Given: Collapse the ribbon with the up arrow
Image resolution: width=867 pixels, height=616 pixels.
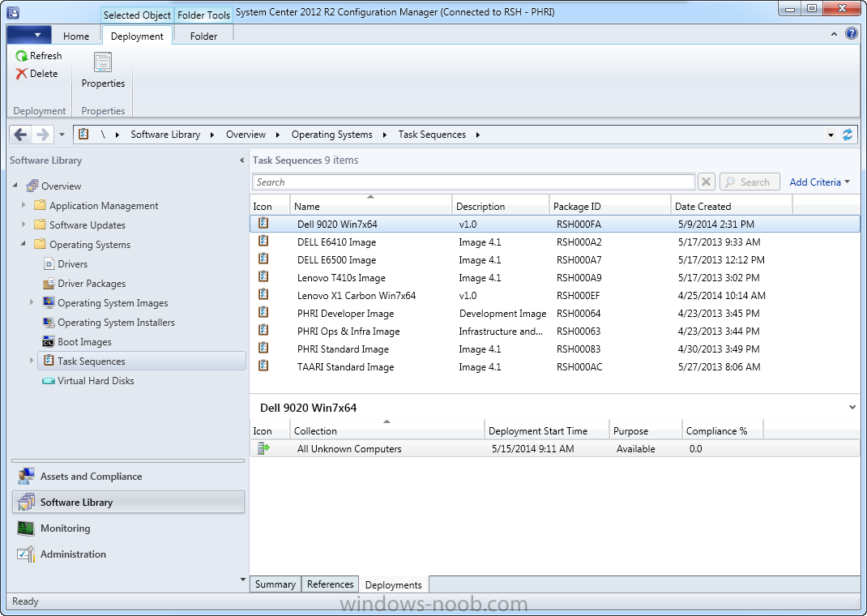Looking at the screenshot, I should 834,34.
